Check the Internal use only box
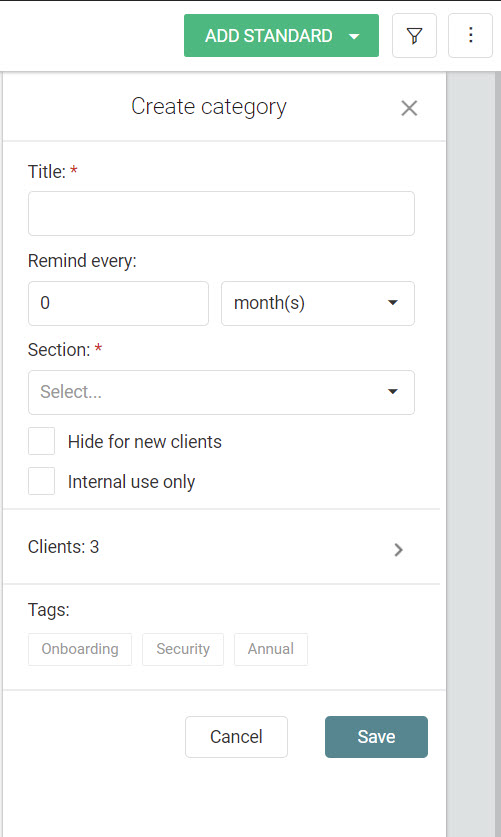This screenshot has height=837, width=501. tap(42, 481)
